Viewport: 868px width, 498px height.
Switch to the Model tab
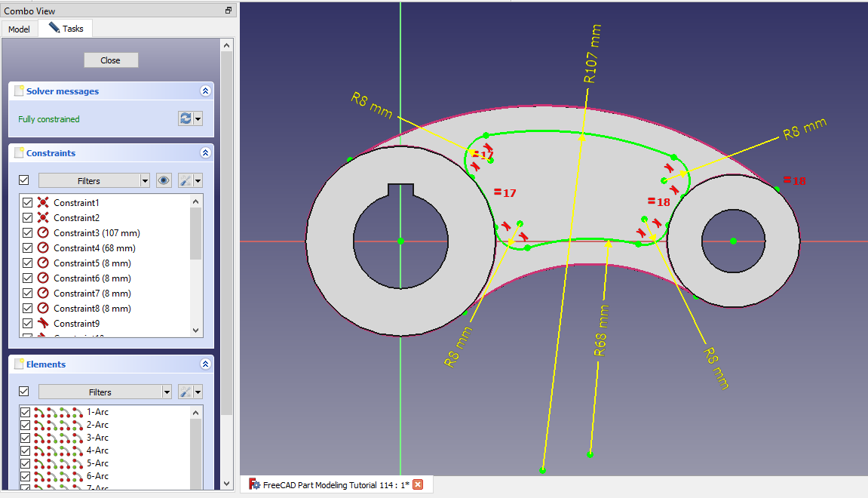point(19,29)
